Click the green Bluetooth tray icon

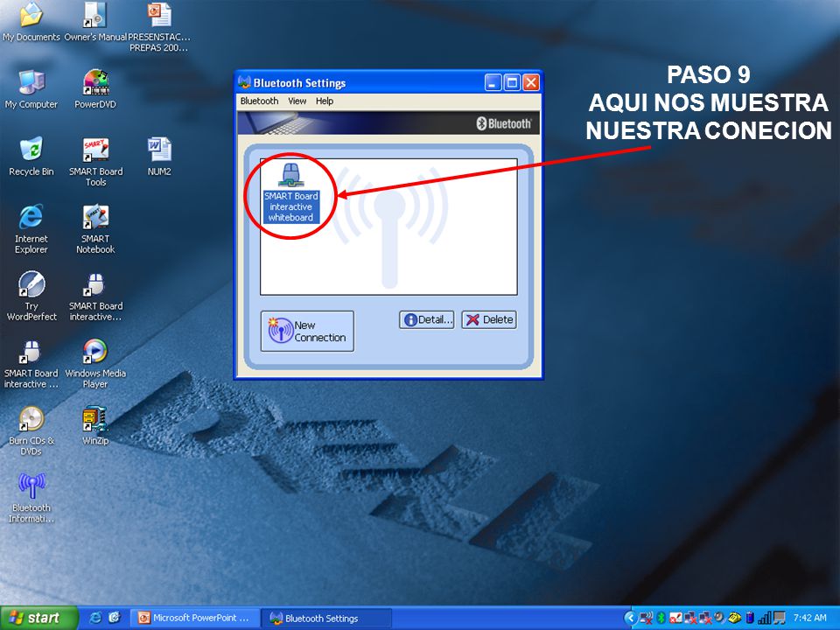click(661, 619)
